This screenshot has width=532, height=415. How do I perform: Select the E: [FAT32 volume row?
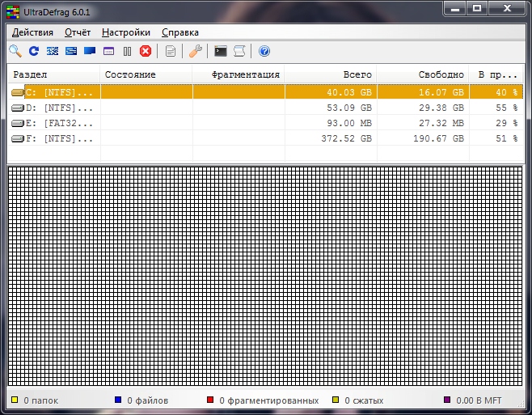pos(266,123)
